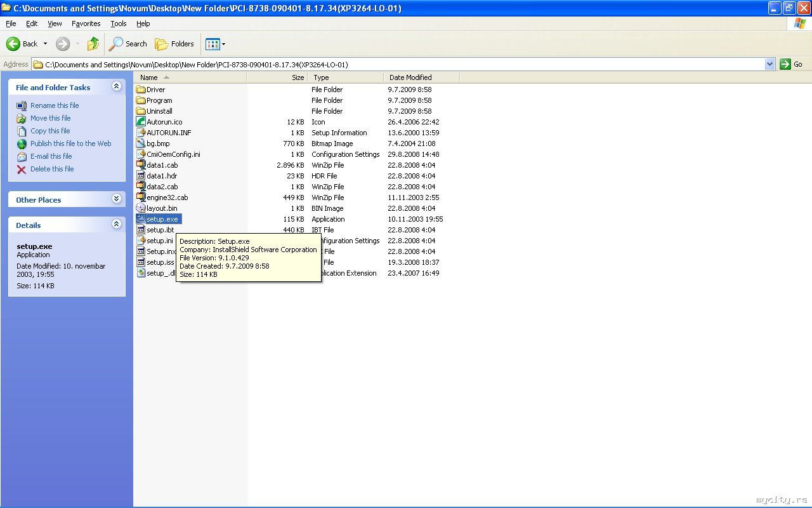The image size is (812, 508).
Task: Open the Back history dropdown arrow
Action: point(45,44)
